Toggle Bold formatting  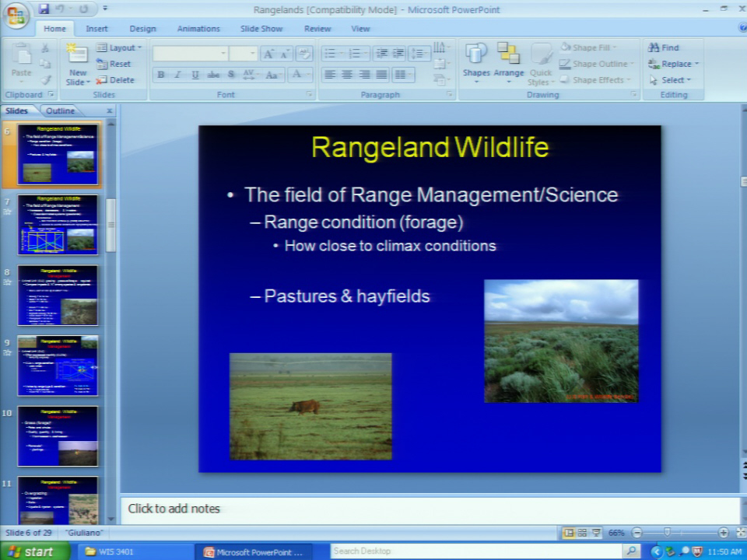pyautogui.click(x=161, y=75)
